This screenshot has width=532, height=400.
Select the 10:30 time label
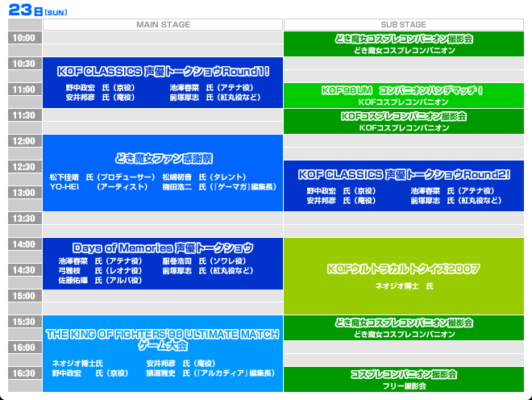point(25,64)
